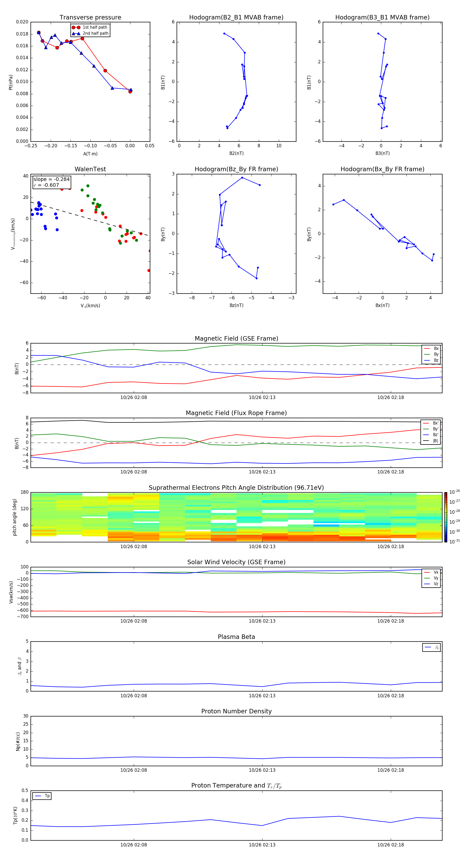The image size is (473, 868).
Task: Click the 'Solar Wind Velocity (GSE Frame)' title
Action: pyautogui.click(x=236, y=562)
